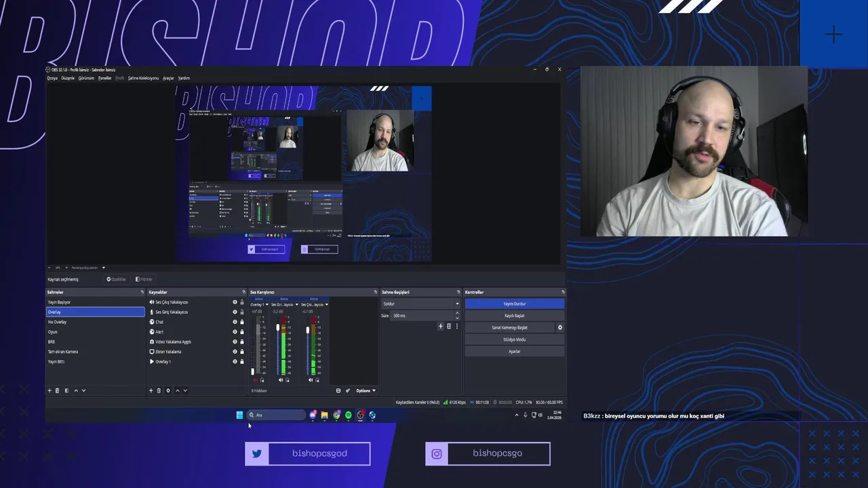The height and width of the screenshot is (488, 868).
Task: Hide Video Yakalama Aygıtı with eye icon
Action: (235, 342)
